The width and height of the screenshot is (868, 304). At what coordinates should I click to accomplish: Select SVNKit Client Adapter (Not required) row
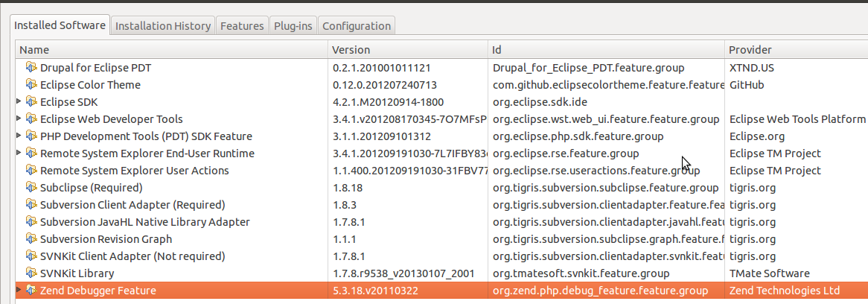[x=441, y=256]
